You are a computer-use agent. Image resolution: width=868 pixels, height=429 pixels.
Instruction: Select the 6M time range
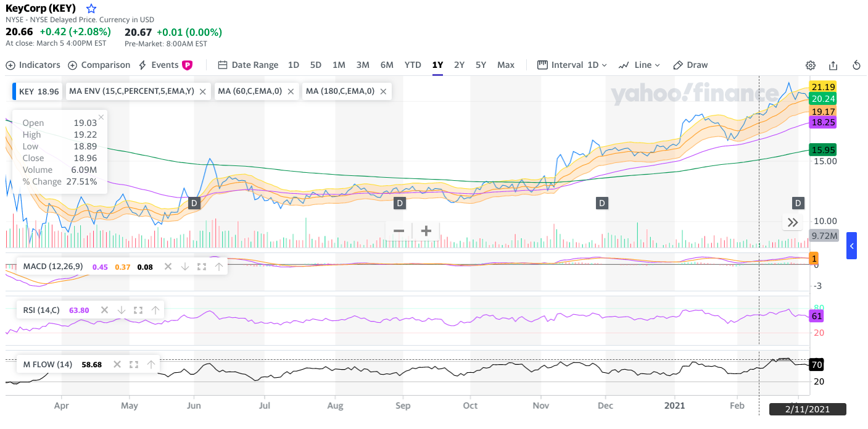387,65
